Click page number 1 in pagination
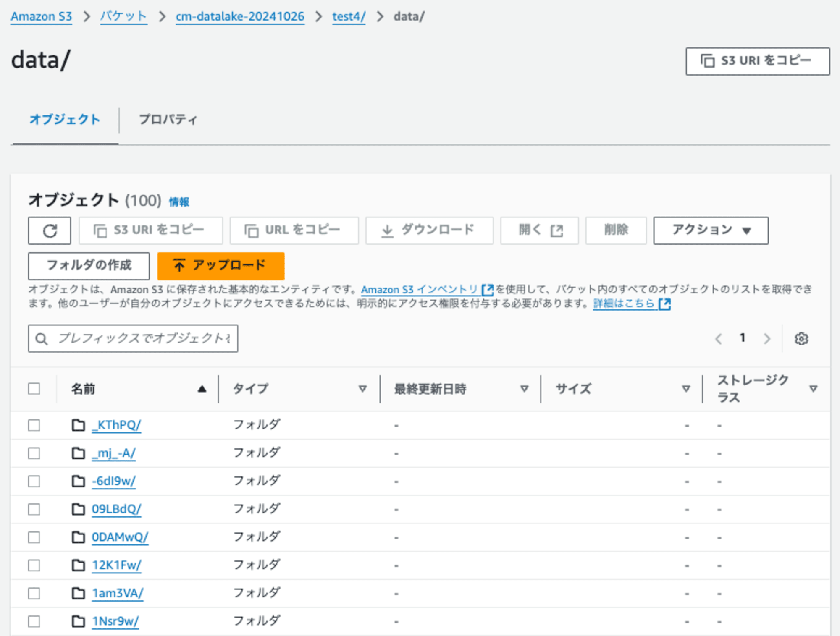The width and height of the screenshot is (840, 636). [x=743, y=338]
